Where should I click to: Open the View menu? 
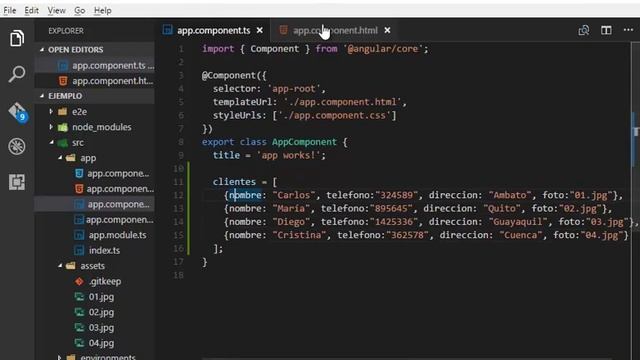coord(56,10)
